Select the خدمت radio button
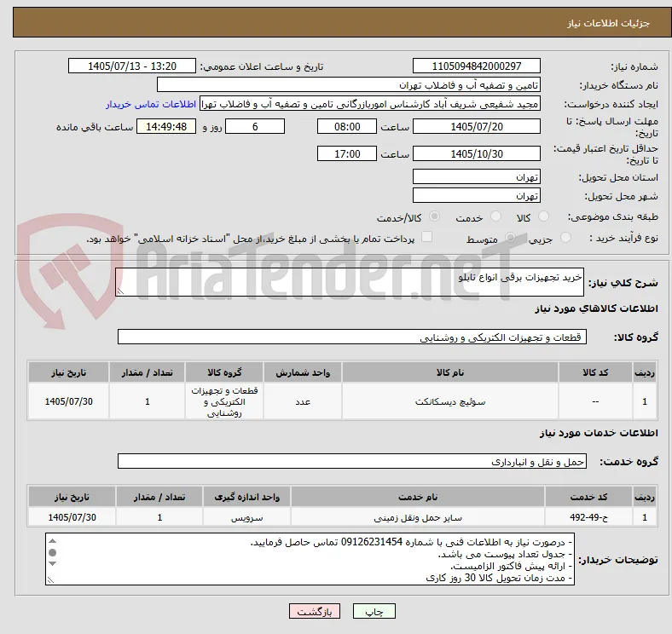Screen dimensions: 672x634 pos(495,216)
